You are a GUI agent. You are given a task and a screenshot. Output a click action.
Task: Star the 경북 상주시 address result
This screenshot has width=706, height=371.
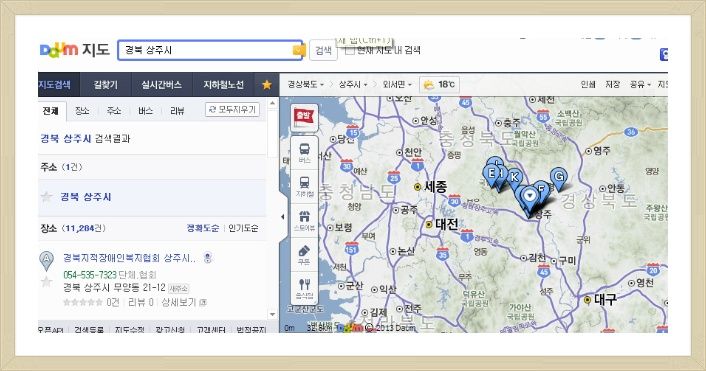46,197
